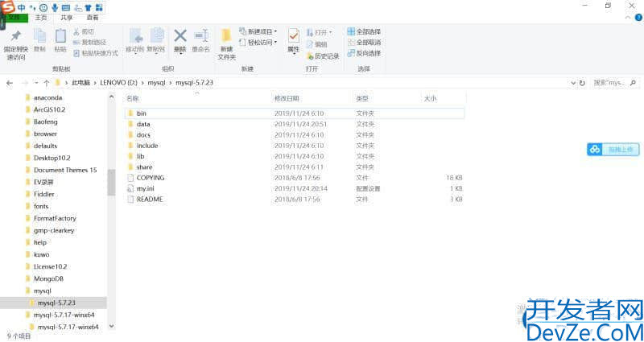This screenshot has height=342, width=644.
Task: Select MongoDB folder in the navigation tree
Action: click(47, 278)
